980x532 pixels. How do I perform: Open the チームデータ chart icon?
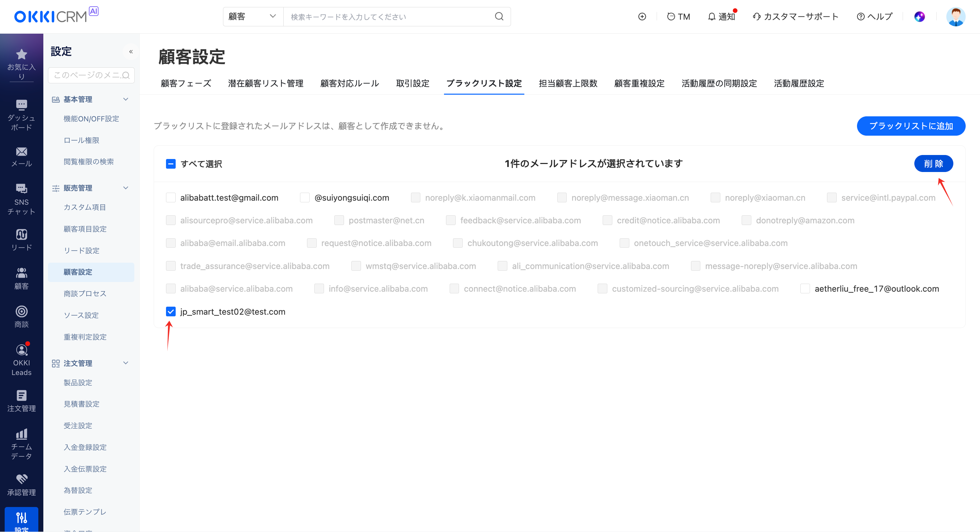(x=21, y=434)
